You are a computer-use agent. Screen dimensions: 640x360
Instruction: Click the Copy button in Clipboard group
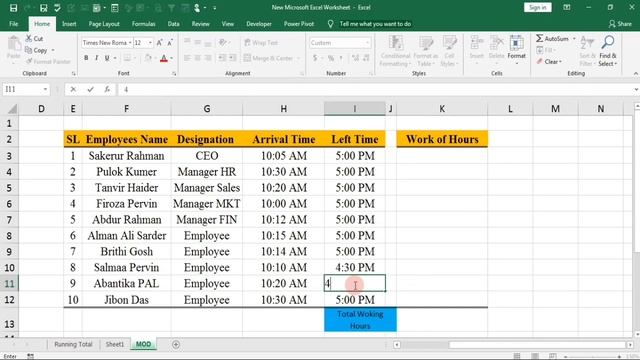tap(36, 50)
